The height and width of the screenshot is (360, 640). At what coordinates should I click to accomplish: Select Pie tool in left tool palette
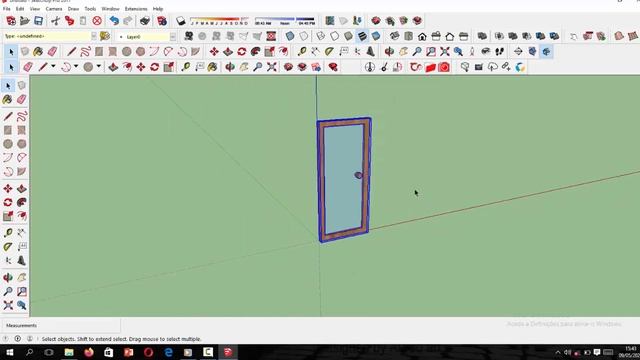tap(22, 171)
